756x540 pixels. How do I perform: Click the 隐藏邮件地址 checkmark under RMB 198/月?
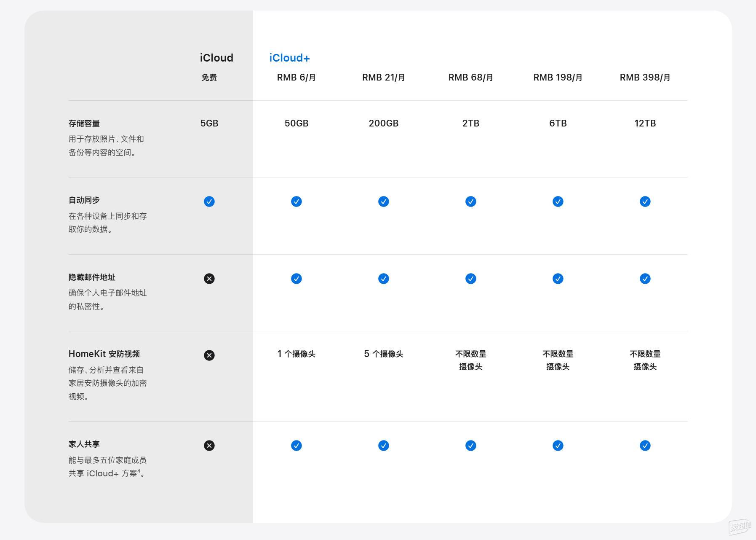(x=558, y=279)
